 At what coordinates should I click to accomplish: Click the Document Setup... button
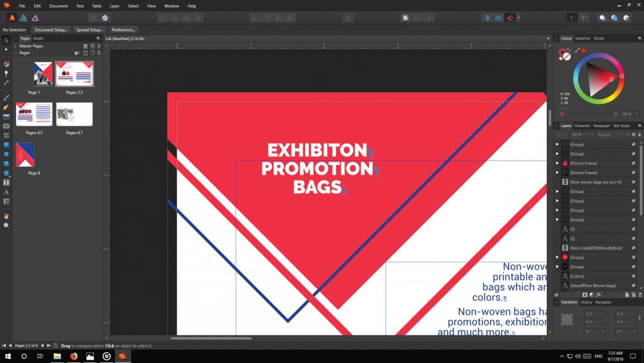pos(51,30)
